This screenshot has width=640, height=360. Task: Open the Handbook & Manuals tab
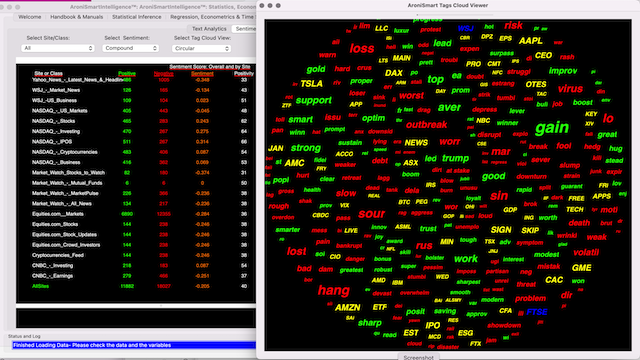tap(76, 17)
